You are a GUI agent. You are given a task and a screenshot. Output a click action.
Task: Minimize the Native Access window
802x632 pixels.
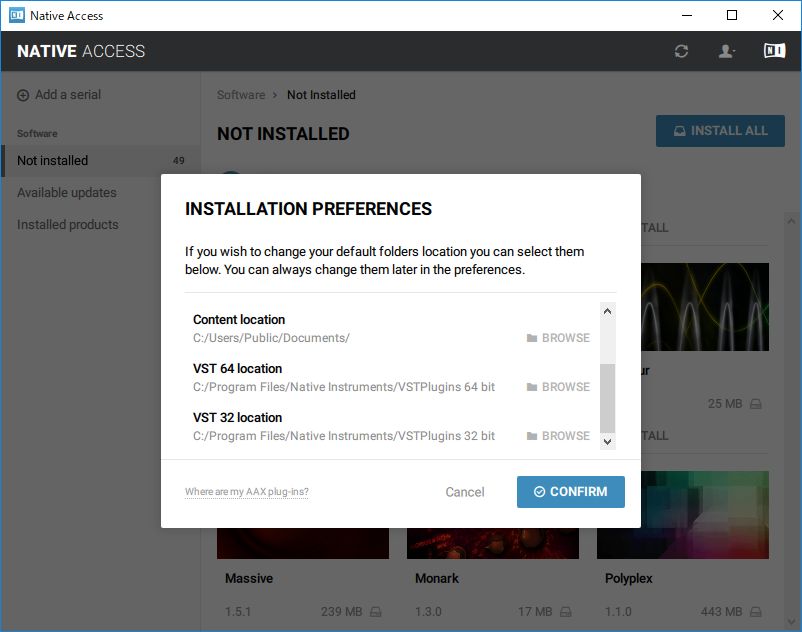(x=687, y=15)
